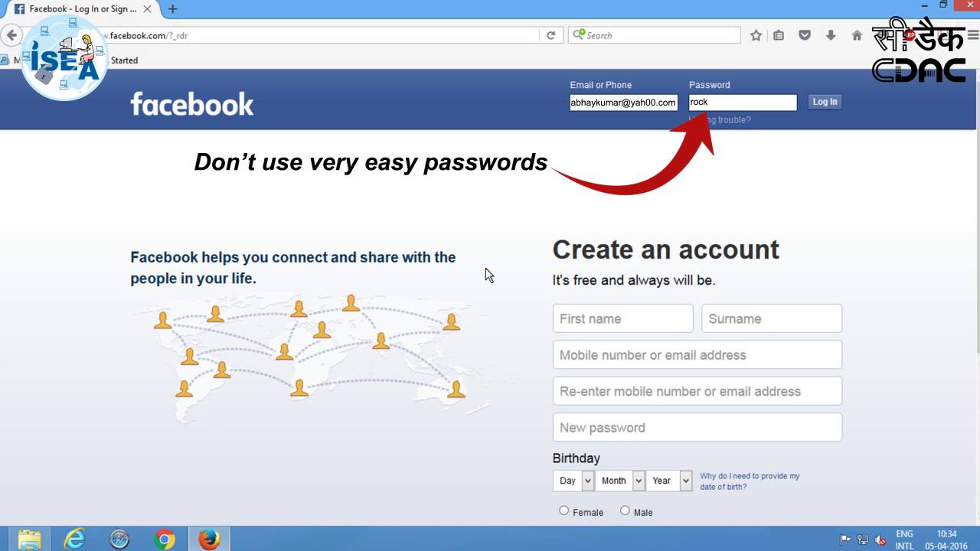Select the Female radio button
The height and width of the screenshot is (551, 980).
tap(564, 510)
